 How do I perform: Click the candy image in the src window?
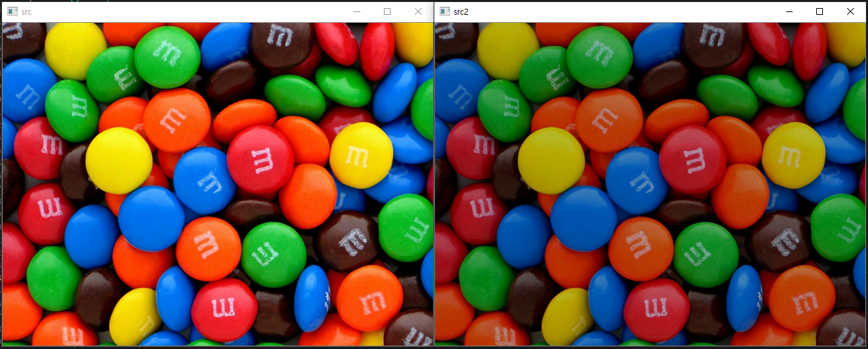pyautogui.click(x=217, y=184)
